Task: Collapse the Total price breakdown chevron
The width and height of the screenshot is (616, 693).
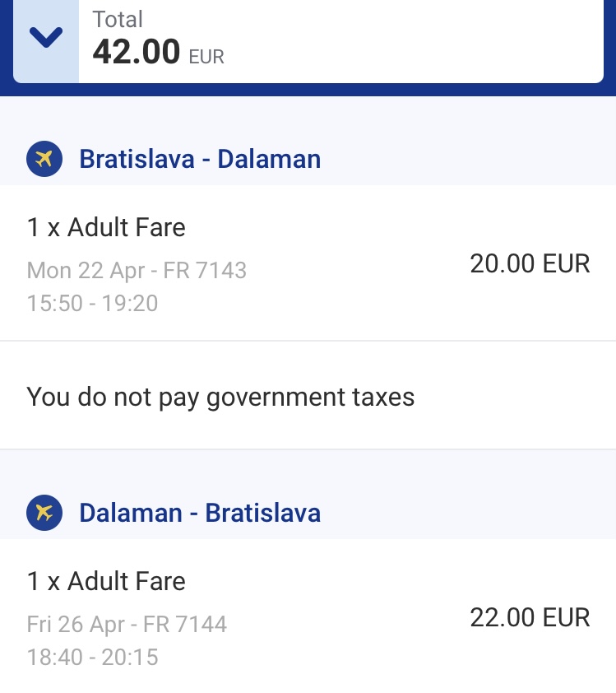Action: tap(46, 38)
